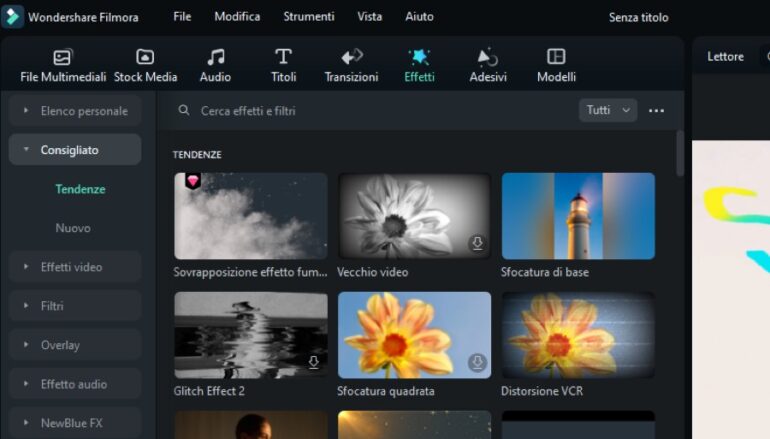Open the Aiuto menu
The image size is (770, 439).
pos(419,17)
